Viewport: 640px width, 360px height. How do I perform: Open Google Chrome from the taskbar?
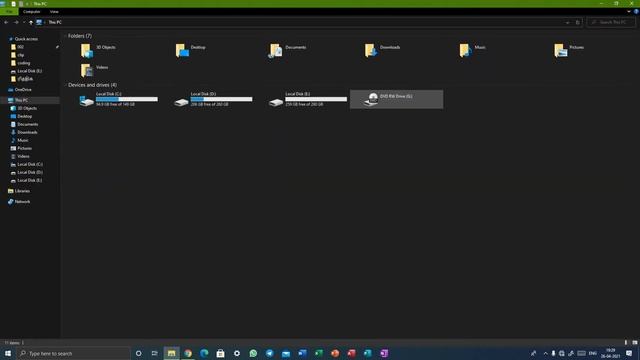[x=188, y=353]
